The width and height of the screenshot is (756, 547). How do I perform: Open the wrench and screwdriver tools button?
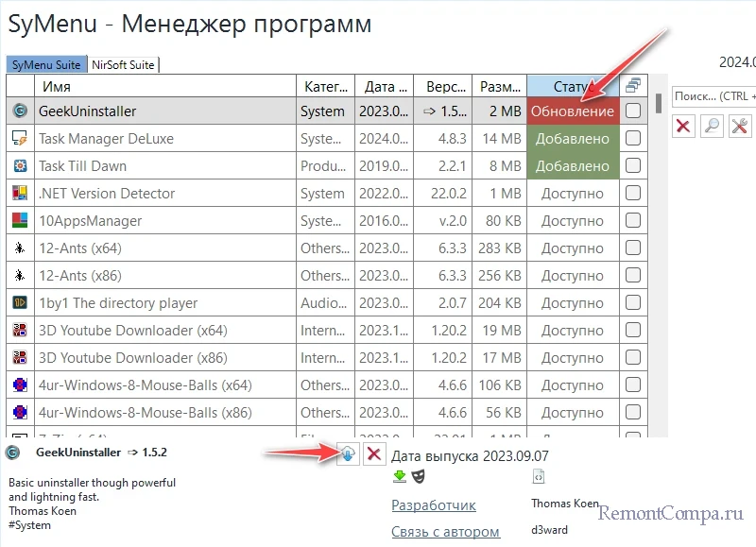click(x=740, y=126)
